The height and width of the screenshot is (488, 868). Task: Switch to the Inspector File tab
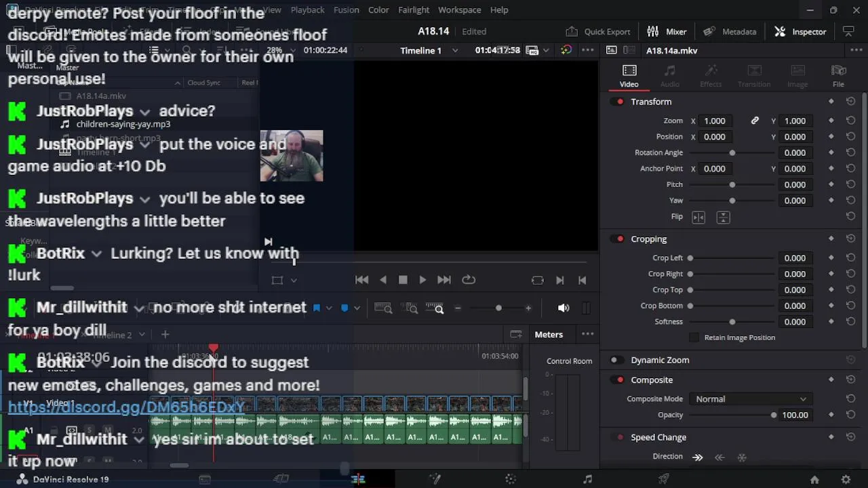coord(838,76)
